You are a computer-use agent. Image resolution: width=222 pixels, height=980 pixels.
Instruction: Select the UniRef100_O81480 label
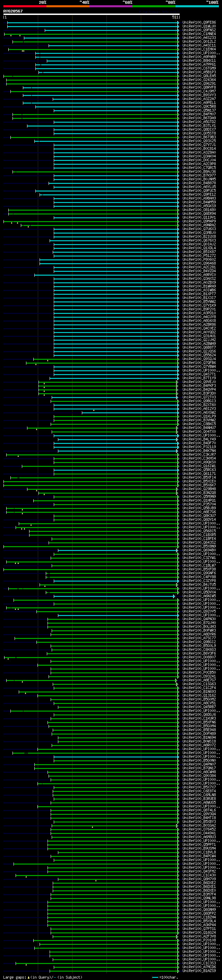pyautogui.click(x=199, y=210)
